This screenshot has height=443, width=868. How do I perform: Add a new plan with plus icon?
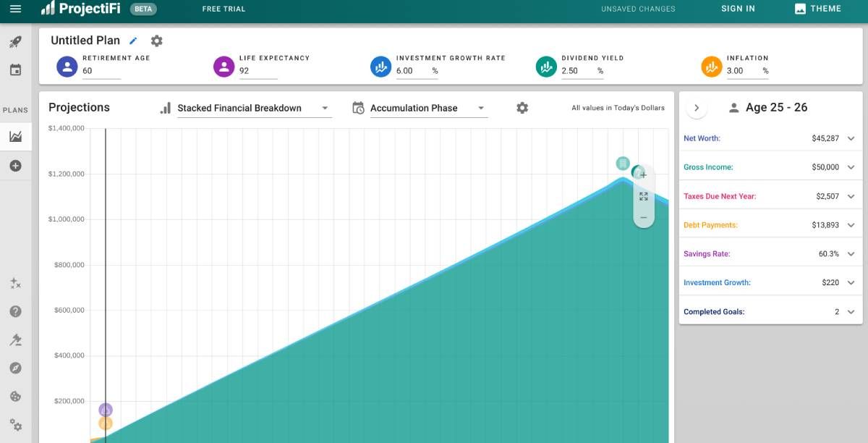15,166
